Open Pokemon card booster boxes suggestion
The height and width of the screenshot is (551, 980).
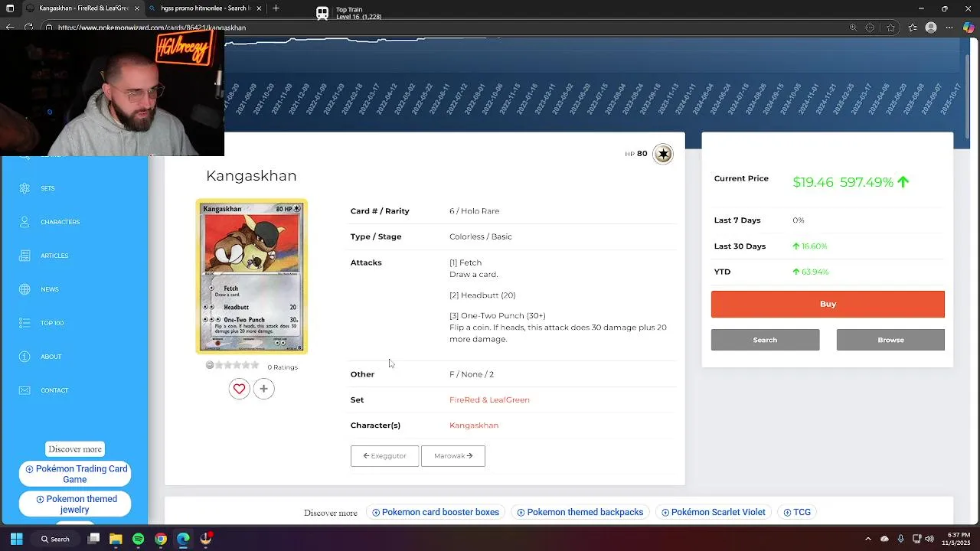436,513
